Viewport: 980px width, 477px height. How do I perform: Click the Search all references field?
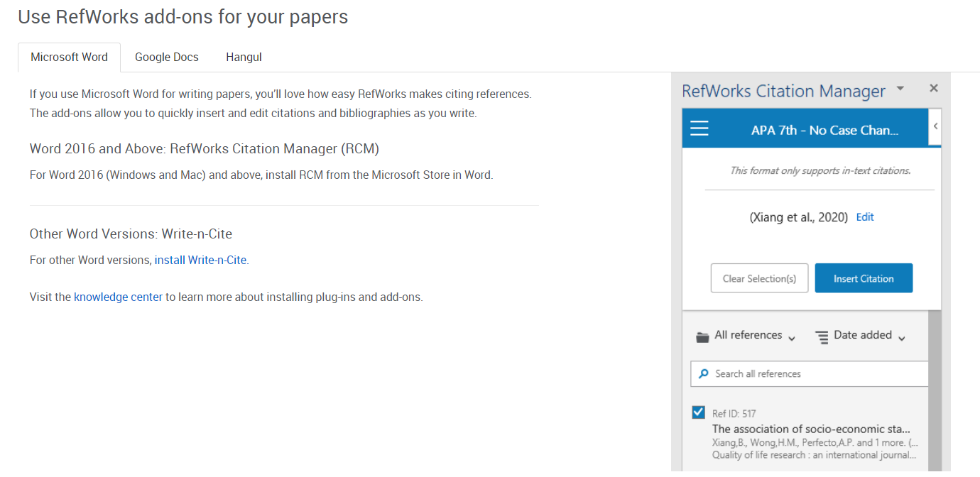(x=809, y=373)
